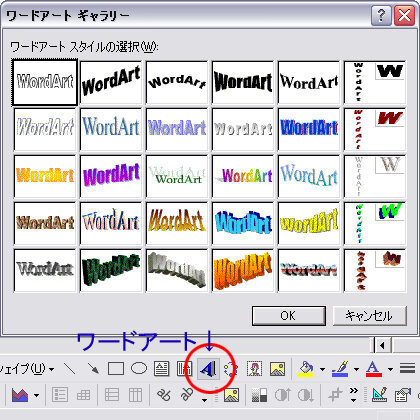Screen dimensions: 420x420
Task: Select the purple wavy WordArt style
Action: pos(111,176)
